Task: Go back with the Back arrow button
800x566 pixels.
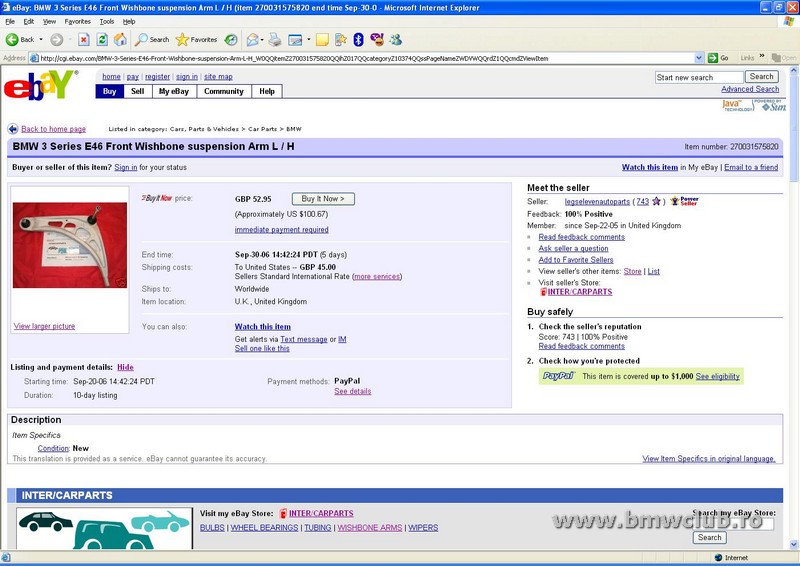Action: click(19, 39)
